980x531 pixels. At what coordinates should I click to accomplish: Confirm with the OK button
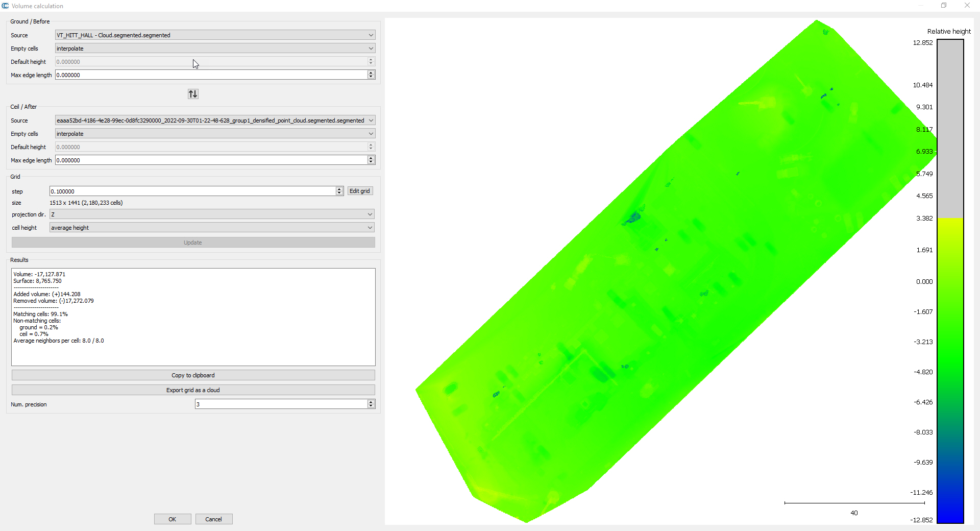point(173,519)
